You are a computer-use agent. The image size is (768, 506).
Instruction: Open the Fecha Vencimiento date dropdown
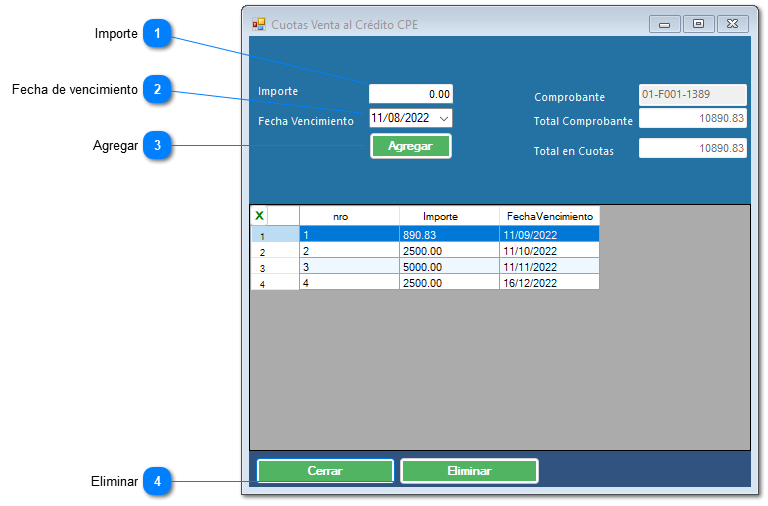(444, 119)
